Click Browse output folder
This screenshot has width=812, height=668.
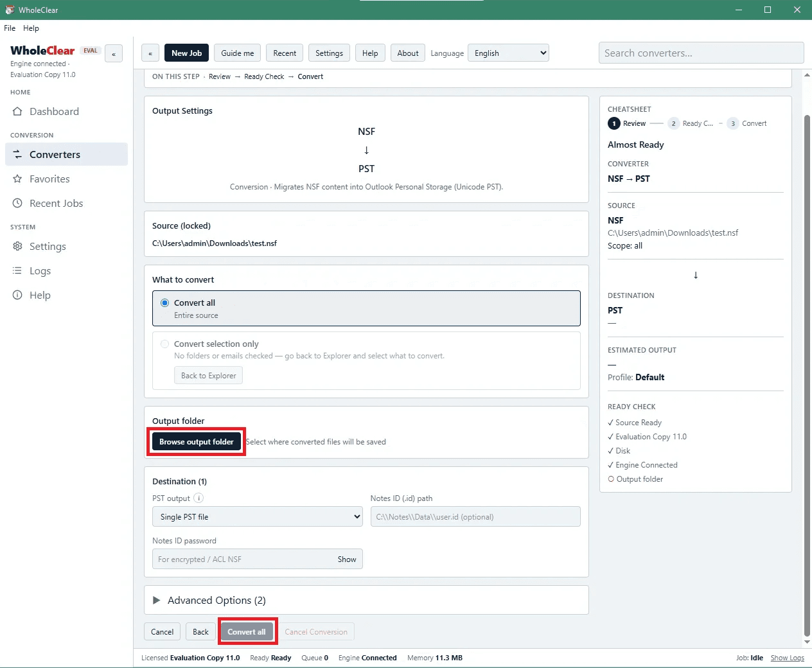[197, 442]
